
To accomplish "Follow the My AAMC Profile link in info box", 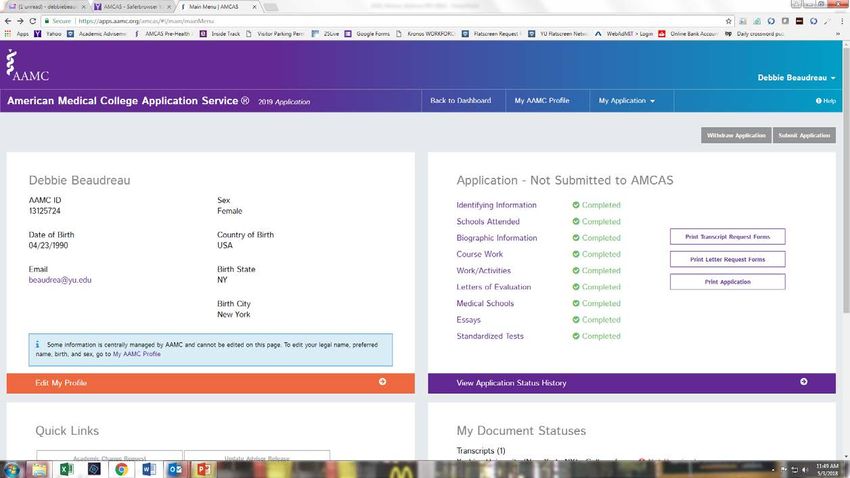I will tap(137, 354).
